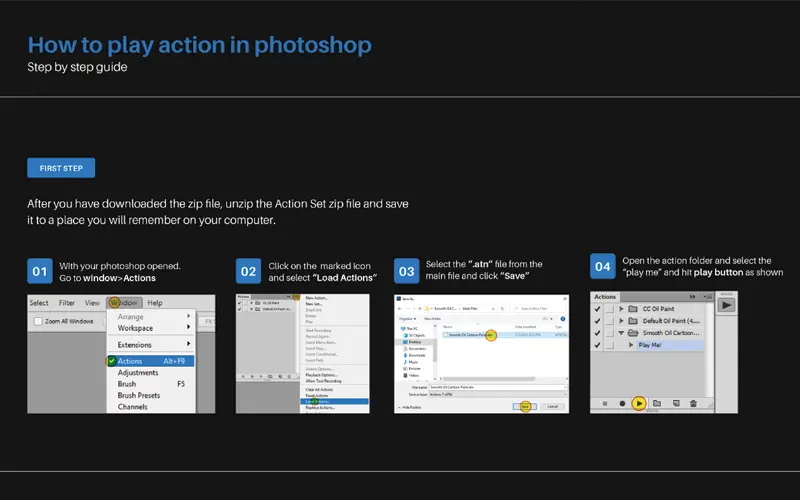Open the Help menu in the menu bar

tap(155, 303)
